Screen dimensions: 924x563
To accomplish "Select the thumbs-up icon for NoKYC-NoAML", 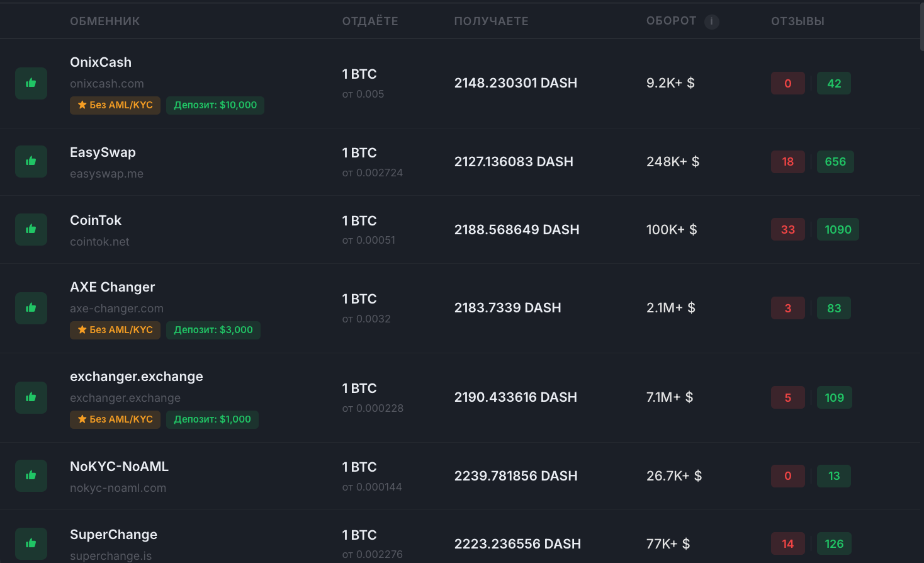I will tap(31, 475).
